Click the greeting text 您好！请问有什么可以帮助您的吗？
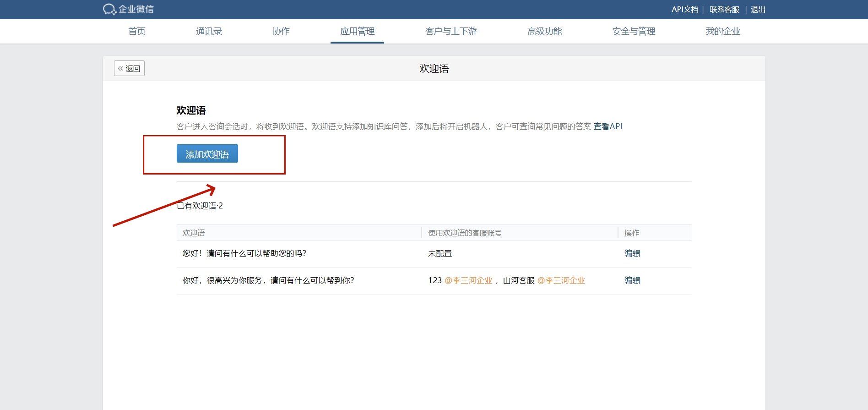Image resolution: width=868 pixels, height=410 pixels. point(244,253)
